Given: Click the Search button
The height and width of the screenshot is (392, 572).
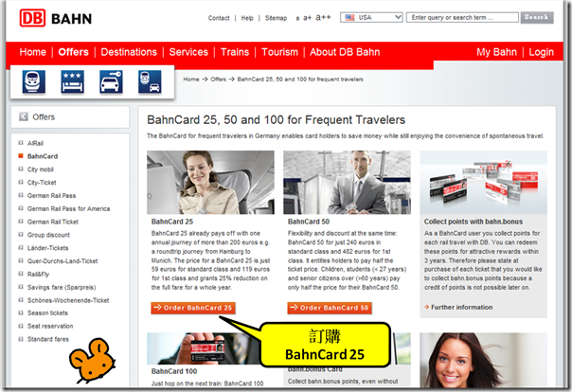Looking at the screenshot, I should pos(537,17).
